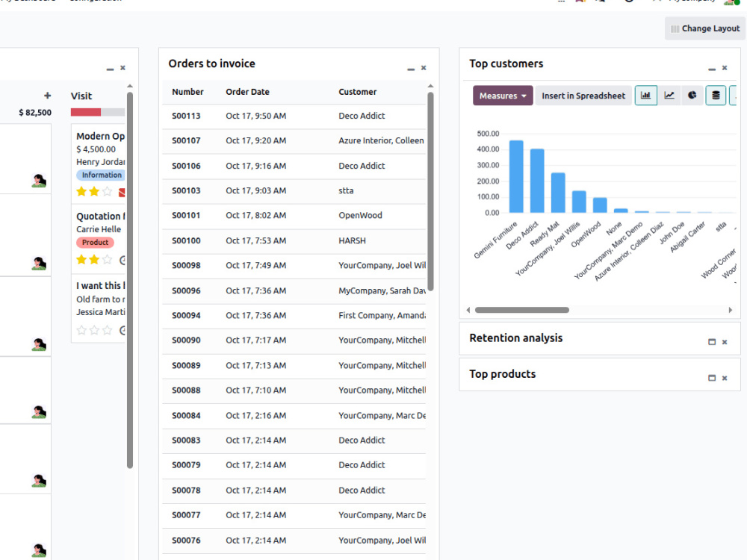Open order S00106

(x=294, y=167)
